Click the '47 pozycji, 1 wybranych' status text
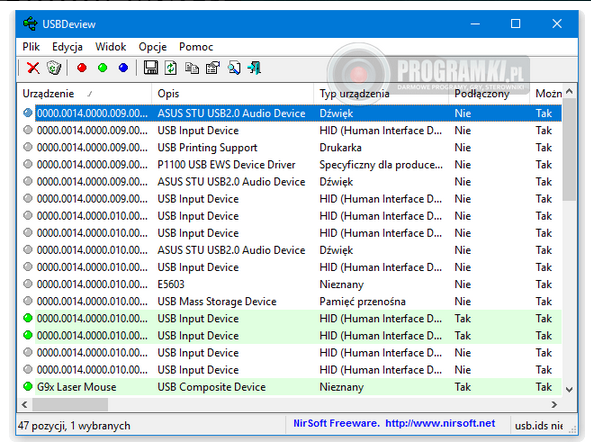 tap(74, 426)
